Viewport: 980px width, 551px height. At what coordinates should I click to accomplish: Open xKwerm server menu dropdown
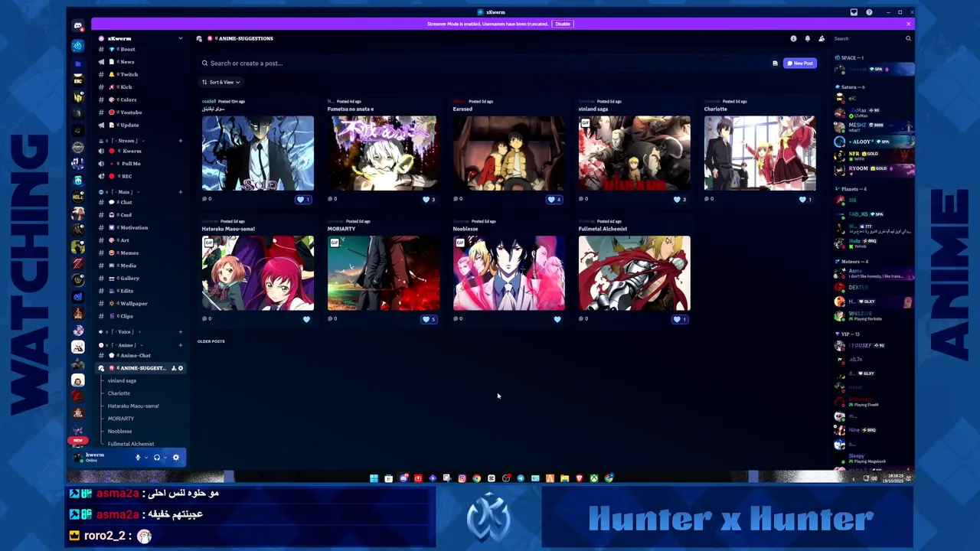click(181, 38)
